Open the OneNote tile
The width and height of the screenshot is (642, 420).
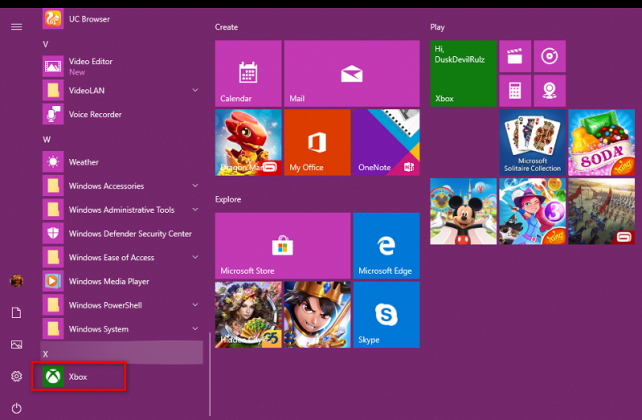click(x=386, y=142)
